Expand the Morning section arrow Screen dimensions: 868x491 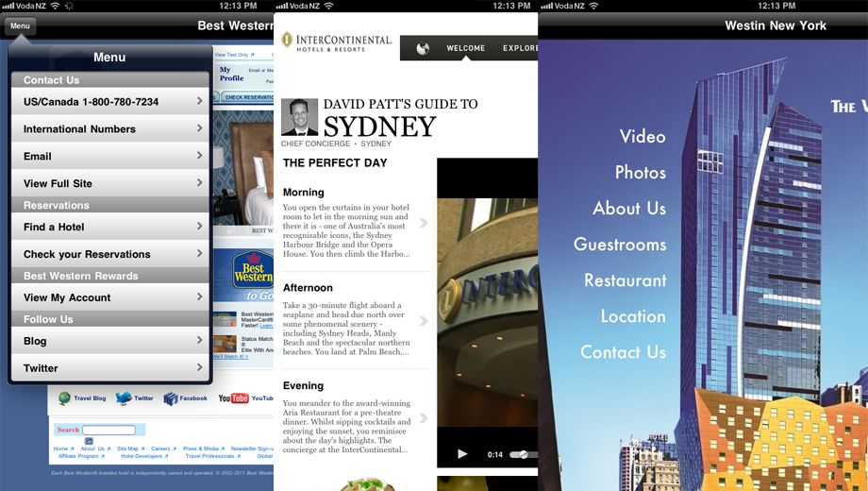coord(424,223)
